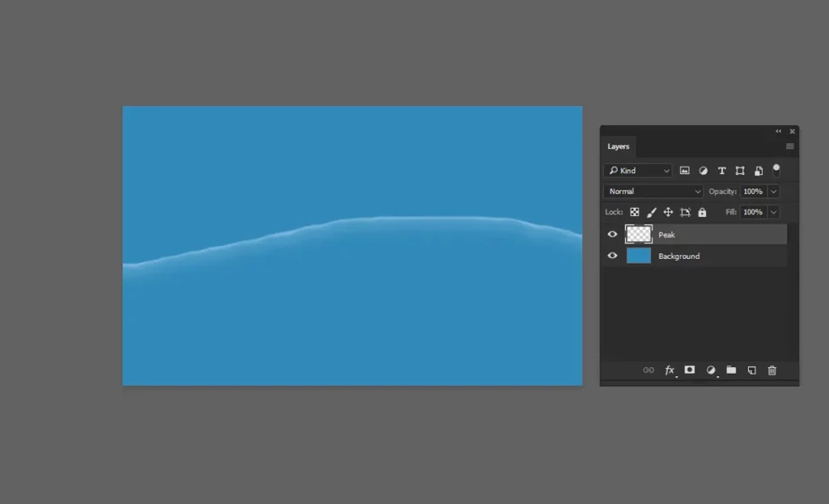Toggle layer filtering on or off
Screen dimensions: 829x504
(x=776, y=170)
